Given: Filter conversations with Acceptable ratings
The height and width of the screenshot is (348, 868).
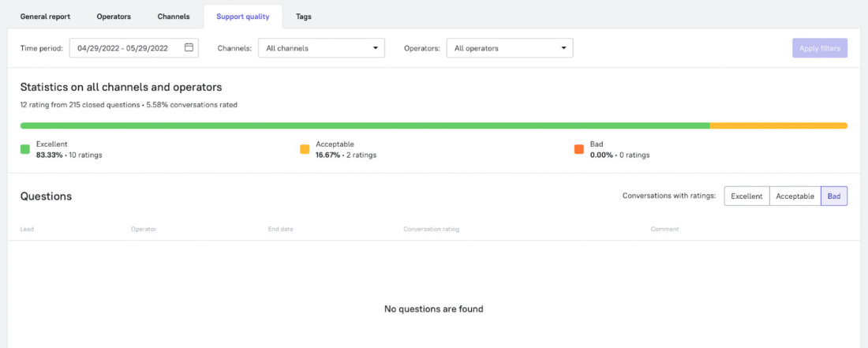Looking at the screenshot, I should (x=795, y=196).
